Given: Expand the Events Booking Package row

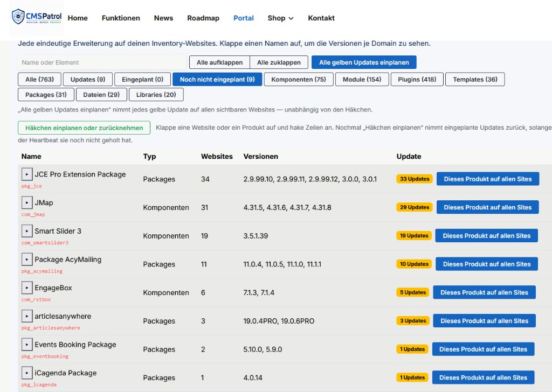Looking at the screenshot, I should (x=27, y=345).
